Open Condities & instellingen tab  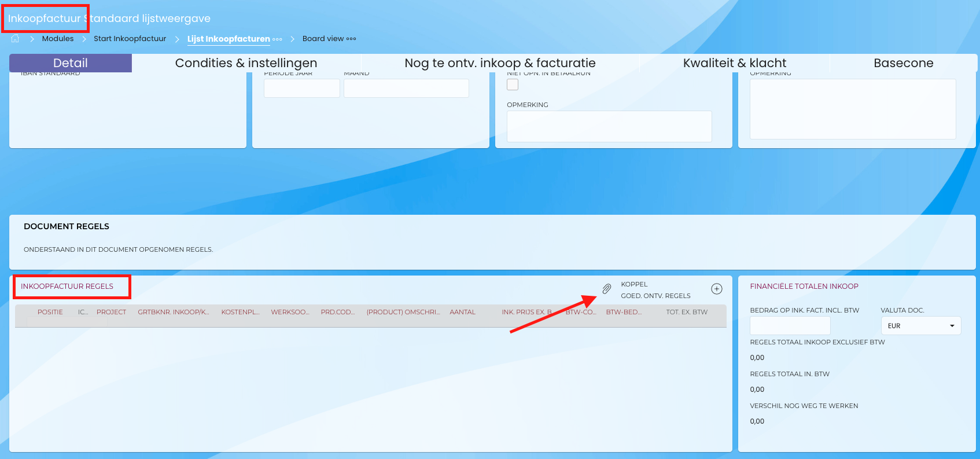tap(246, 63)
